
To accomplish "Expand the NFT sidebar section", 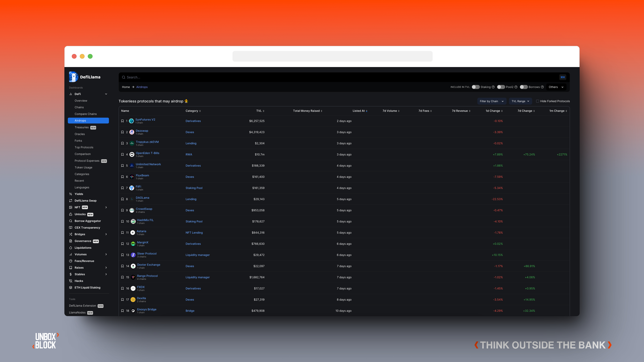I will 106,207.
